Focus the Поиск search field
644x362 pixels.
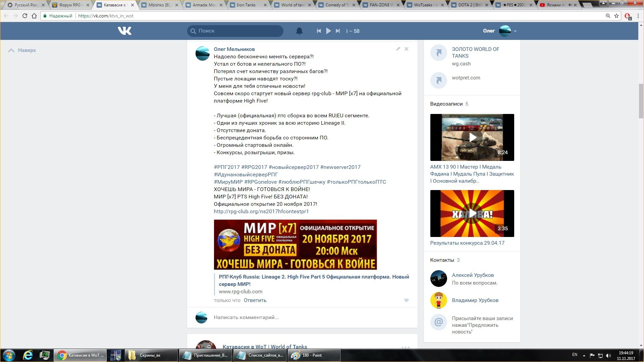235,31
